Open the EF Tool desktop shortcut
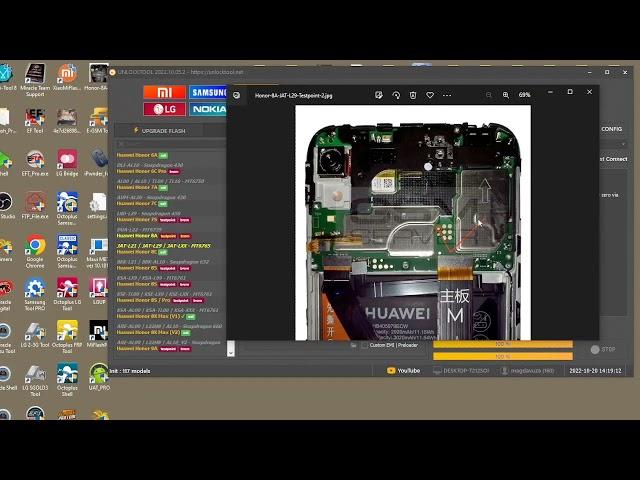Screen dimensions: 640x480 pos(35,121)
